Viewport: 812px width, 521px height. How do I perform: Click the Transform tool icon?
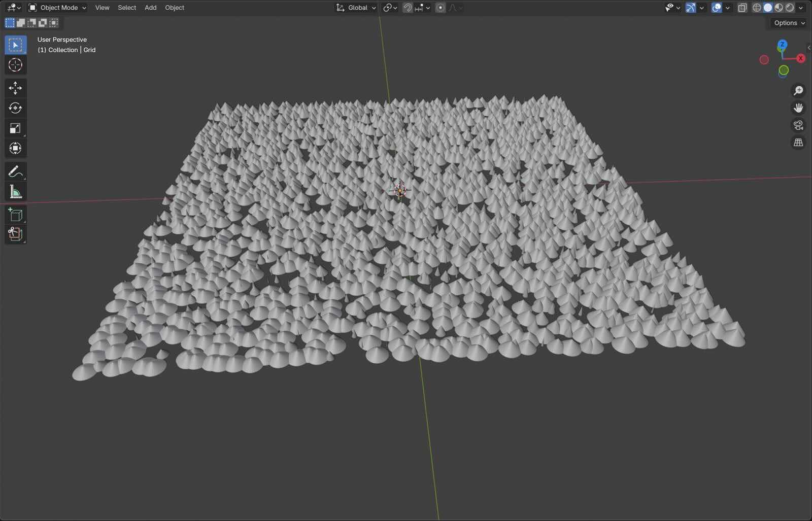pyautogui.click(x=15, y=148)
